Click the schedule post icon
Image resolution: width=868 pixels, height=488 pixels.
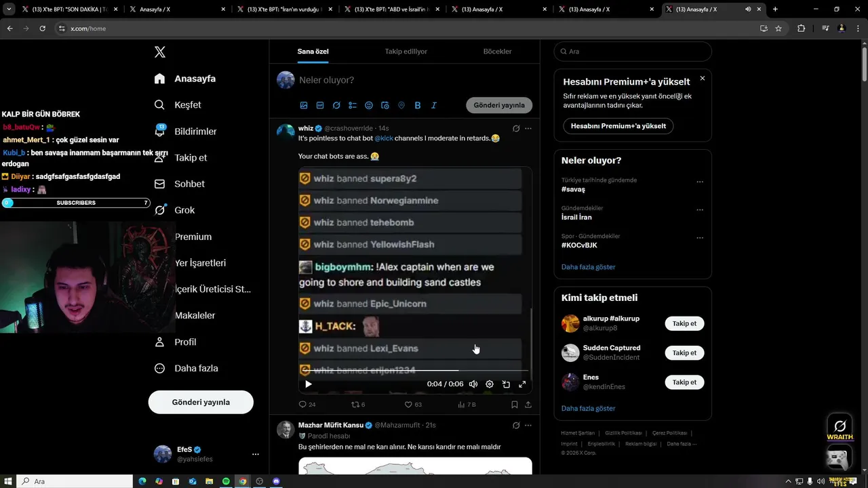click(385, 106)
